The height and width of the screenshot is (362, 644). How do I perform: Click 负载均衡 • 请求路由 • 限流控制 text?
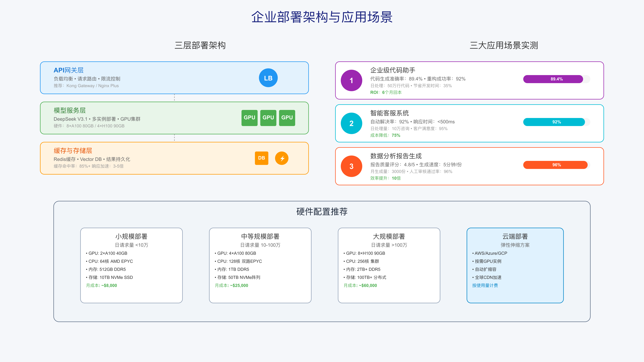pyautogui.click(x=87, y=79)
